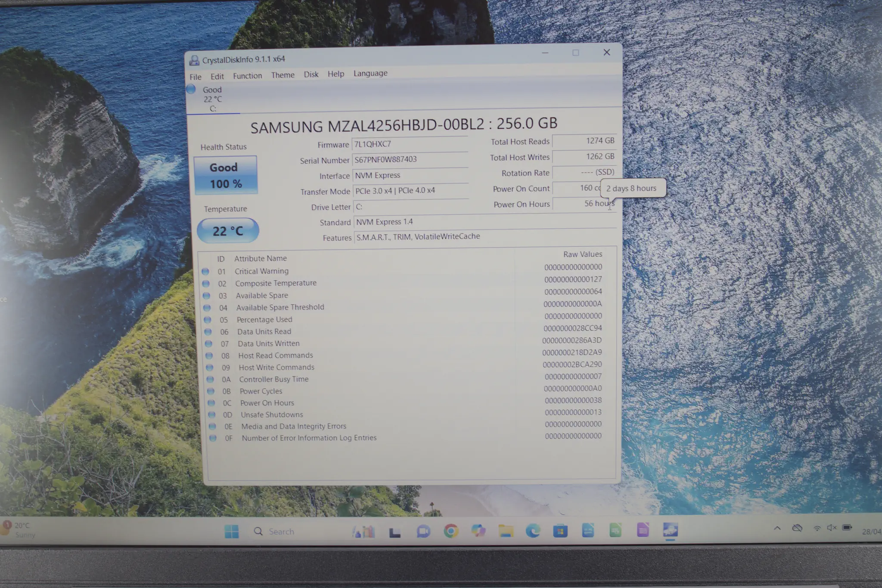Open the weather widget showing 20°C Sunny

coord(18,530)
